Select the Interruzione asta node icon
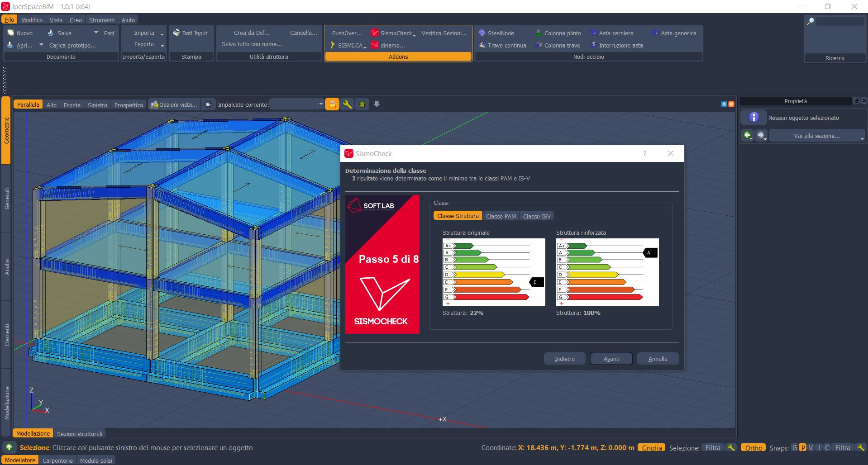This screenshot has width=868, height=465. (x=593, y=45)
